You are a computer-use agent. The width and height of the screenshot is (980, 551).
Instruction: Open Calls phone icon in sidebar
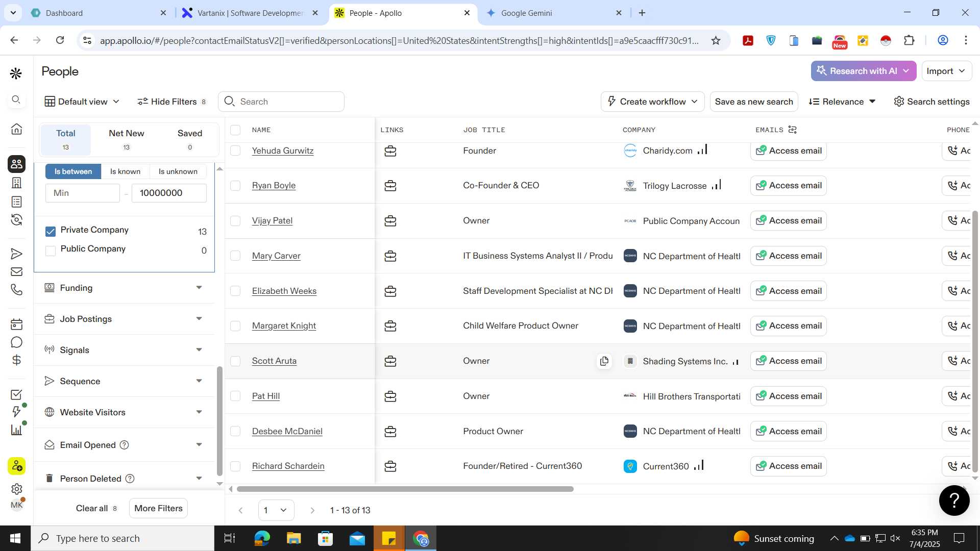[16, 290]
